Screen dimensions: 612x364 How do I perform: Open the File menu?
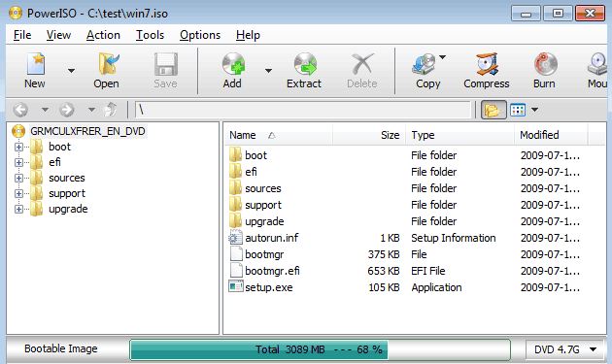coord(22,35)
